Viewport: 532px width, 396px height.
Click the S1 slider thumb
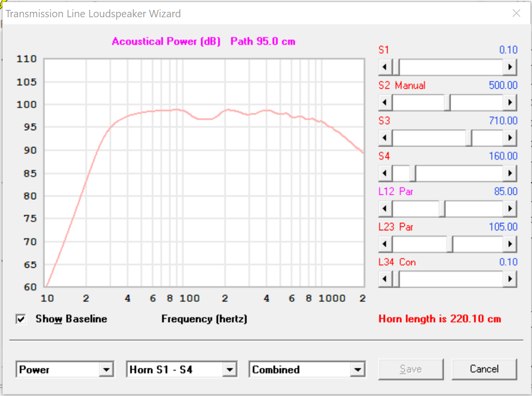pos(396,67)
